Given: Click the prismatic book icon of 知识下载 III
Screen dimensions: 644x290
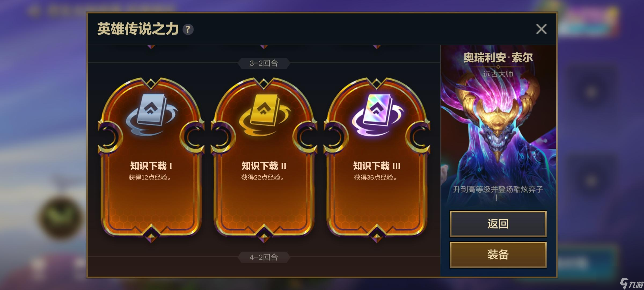Looking at the screenshot, I should (378, 115).
